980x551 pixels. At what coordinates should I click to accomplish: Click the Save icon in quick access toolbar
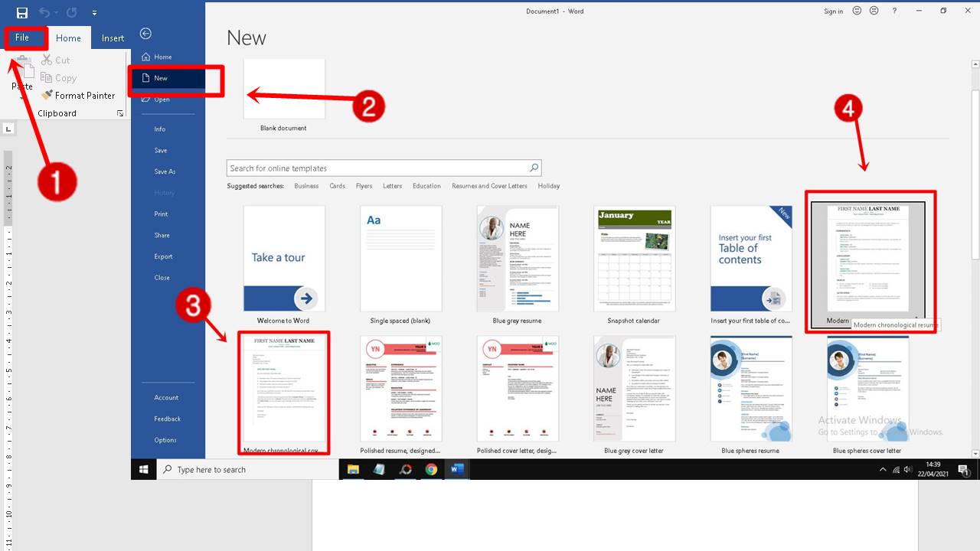(x=21, y=13)
